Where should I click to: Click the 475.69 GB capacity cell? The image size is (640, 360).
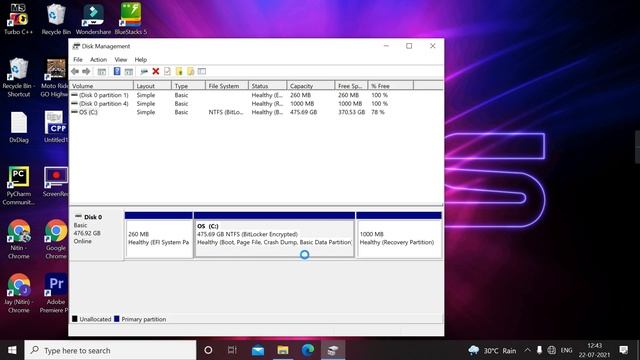click(304, 112)
